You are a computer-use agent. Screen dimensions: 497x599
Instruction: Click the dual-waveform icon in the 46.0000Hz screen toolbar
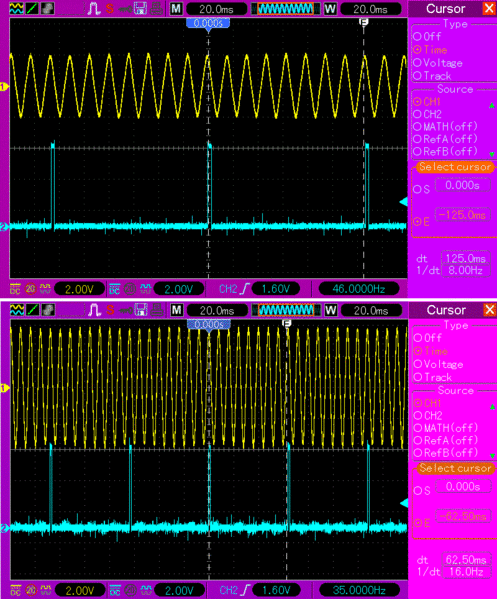(16, 8)
